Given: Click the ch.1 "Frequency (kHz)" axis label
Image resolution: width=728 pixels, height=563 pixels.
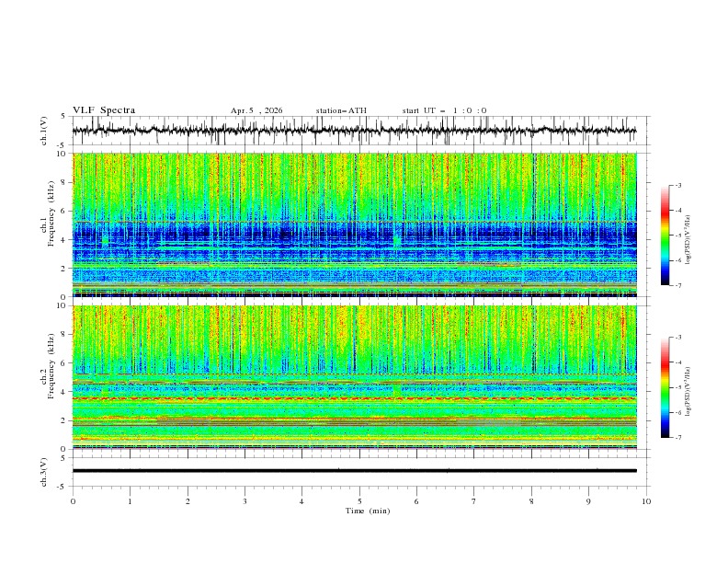Looking at the screenshot, I should point(51,213).
